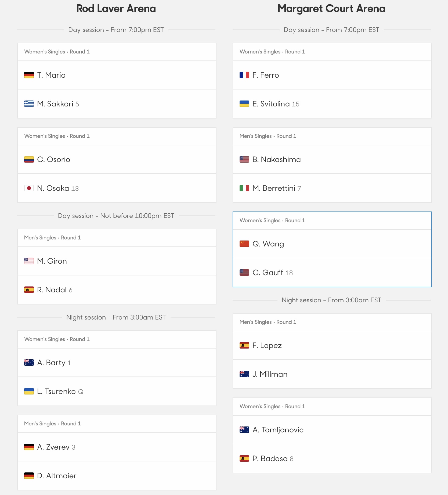Click the Ukrainian flag beside E. Svitolina

click(244, 104)
